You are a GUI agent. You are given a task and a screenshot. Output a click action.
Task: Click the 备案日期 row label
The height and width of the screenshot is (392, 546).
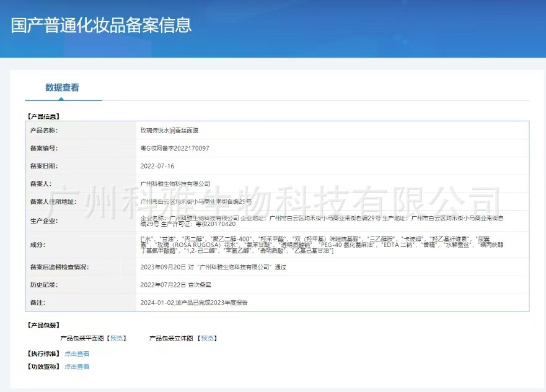(x=44, y=166)
